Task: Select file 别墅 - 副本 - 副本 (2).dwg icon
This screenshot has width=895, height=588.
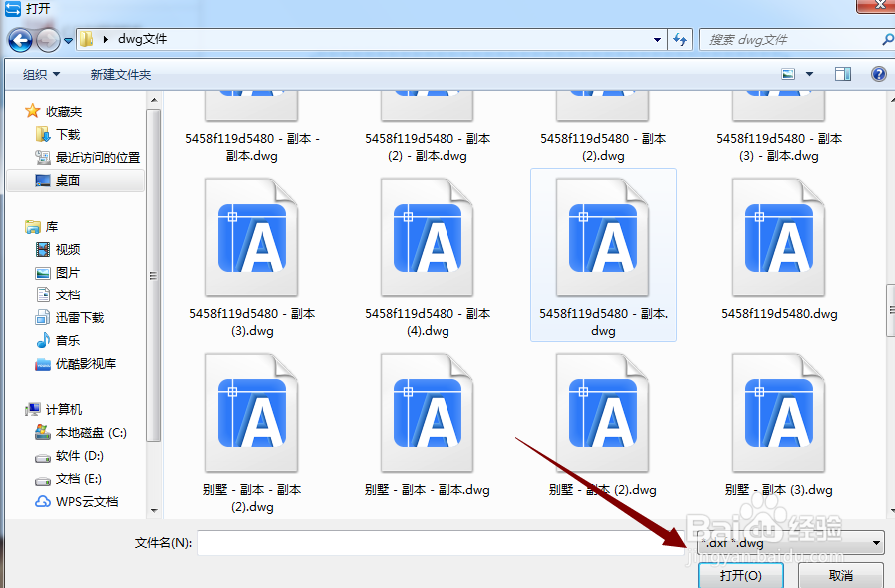Action: (251, 413)
